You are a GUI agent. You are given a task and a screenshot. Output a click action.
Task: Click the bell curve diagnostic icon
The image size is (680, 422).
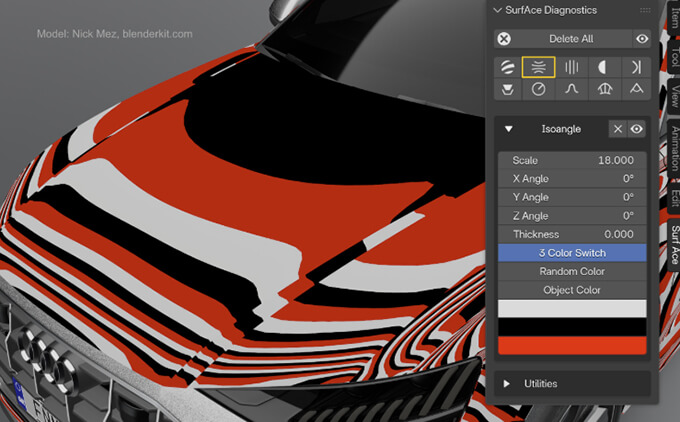(572, 89)
